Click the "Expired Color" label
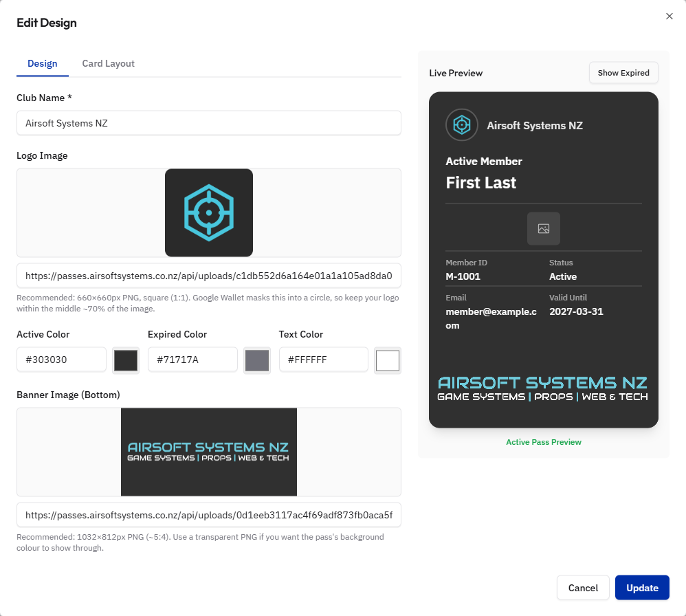The image size is (686, 616). [x=177, y=334]
